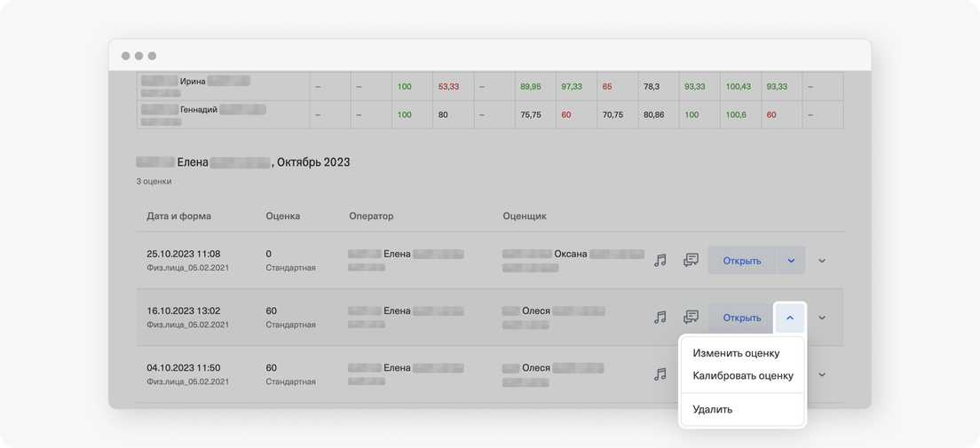Click the 80 value in Геннадий's row
Viewport: 980px width, 448px height.
point(443,115)
